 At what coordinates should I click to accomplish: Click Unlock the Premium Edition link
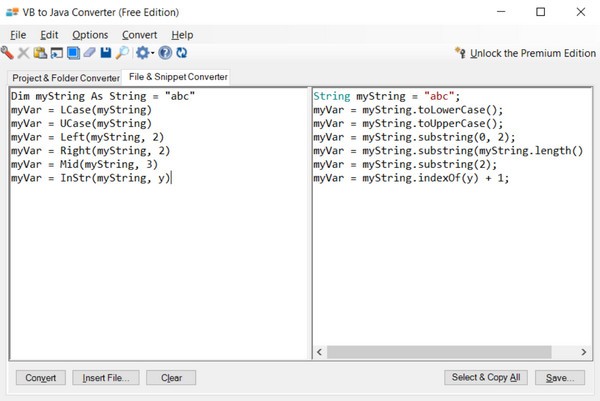pyautogui.click(x=533, y=53)
